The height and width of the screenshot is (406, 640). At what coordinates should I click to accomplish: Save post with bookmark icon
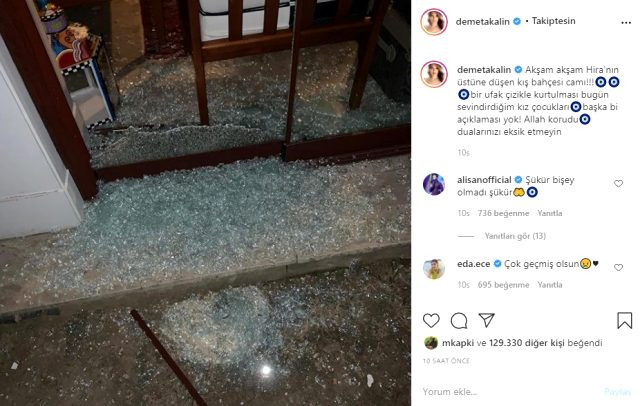point(624,320)
